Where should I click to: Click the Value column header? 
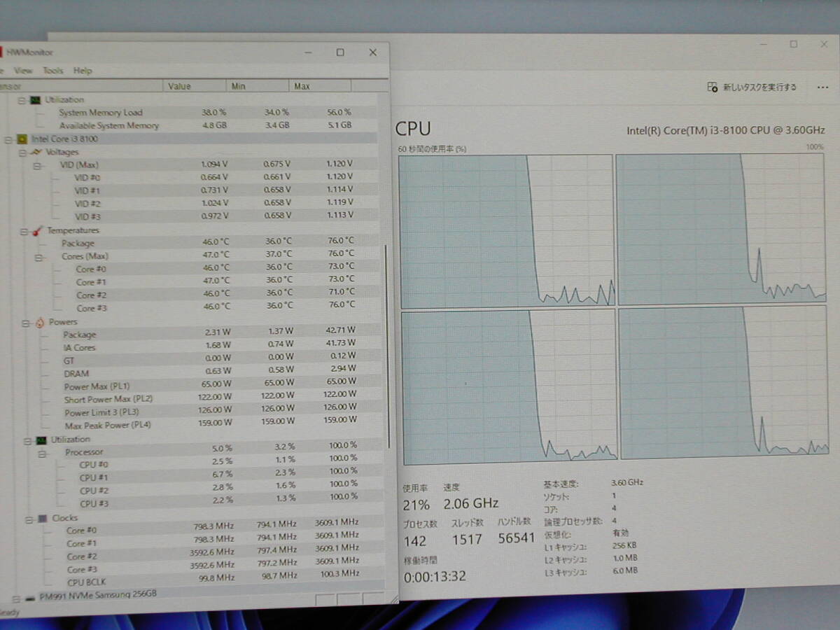(196, 86)
